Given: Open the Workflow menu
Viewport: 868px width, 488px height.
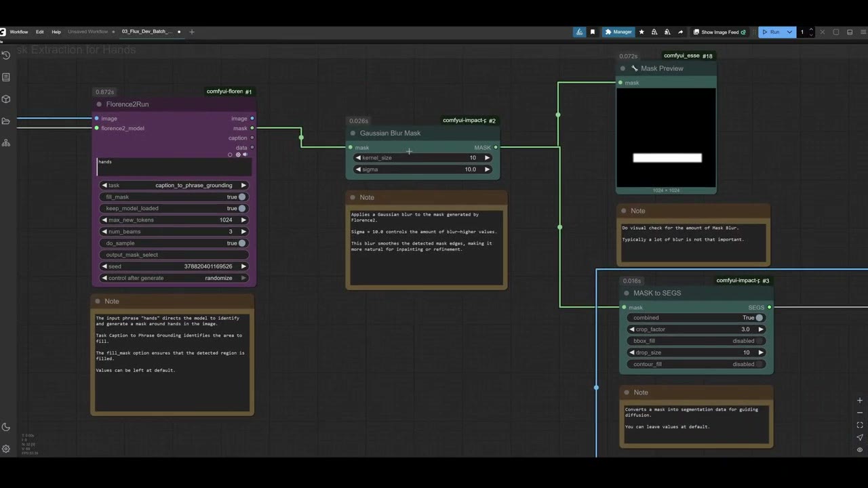Looking at the screenshot, I should click(19, 32).
